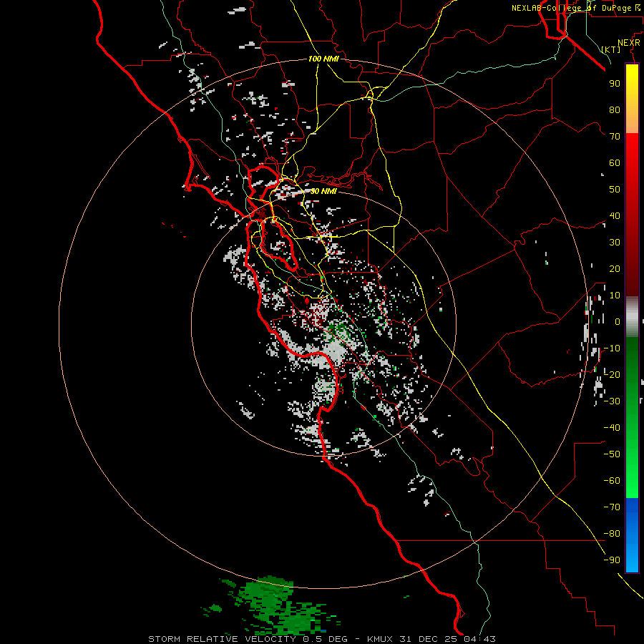Click the "100 NMI" range ring label
The image size is (644, 644).
[323, 59]
